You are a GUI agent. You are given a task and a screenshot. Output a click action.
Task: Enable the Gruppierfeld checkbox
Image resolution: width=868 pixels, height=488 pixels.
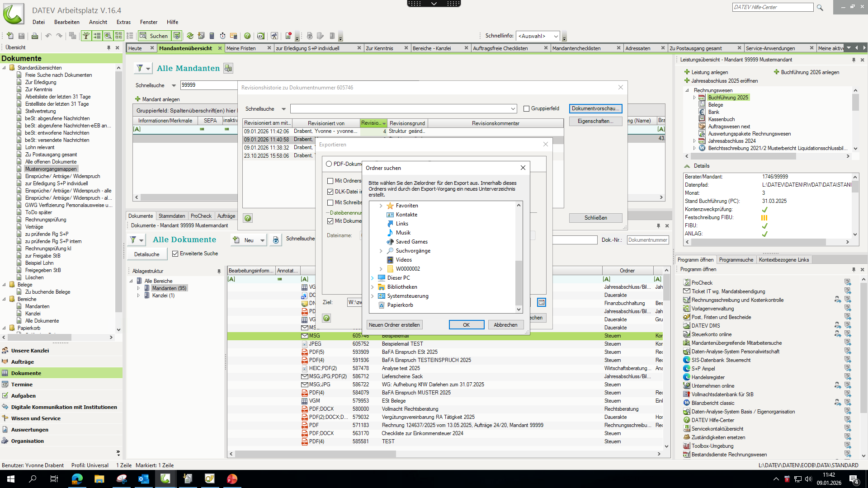(x=526, y=108)
